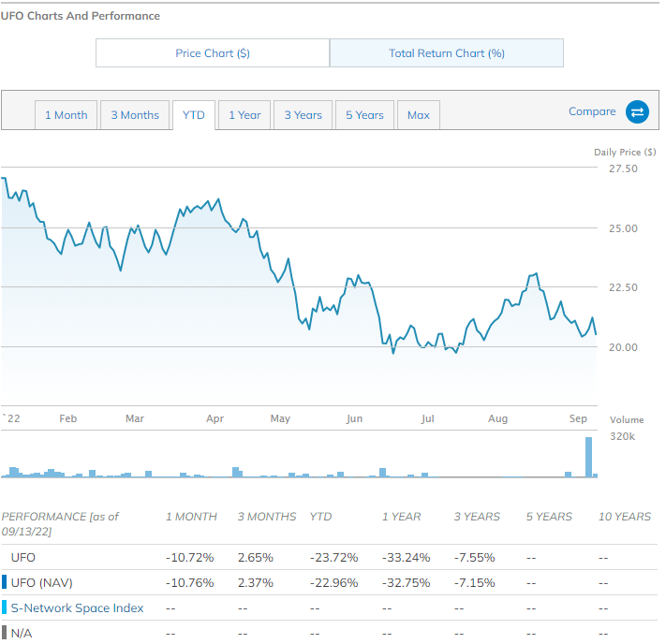Click the 1 YEAR column header
This screenshot has height=644, width=666.
point(402,516)
